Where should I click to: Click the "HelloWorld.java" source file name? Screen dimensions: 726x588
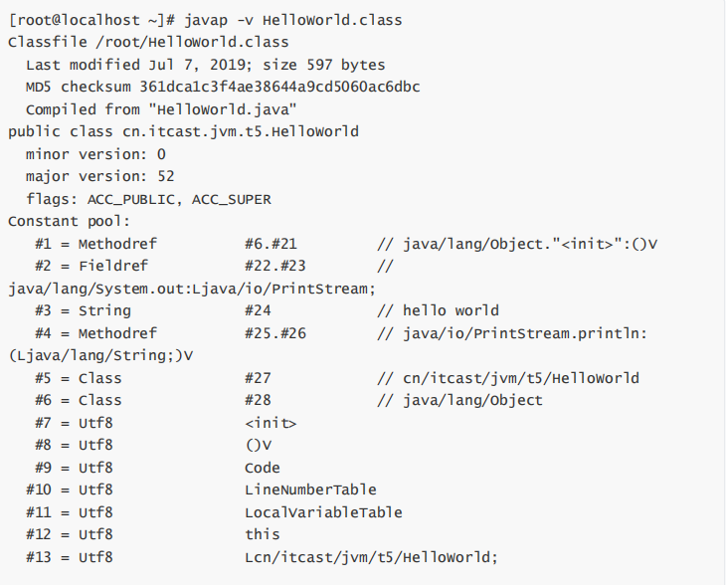click(222, 109)
